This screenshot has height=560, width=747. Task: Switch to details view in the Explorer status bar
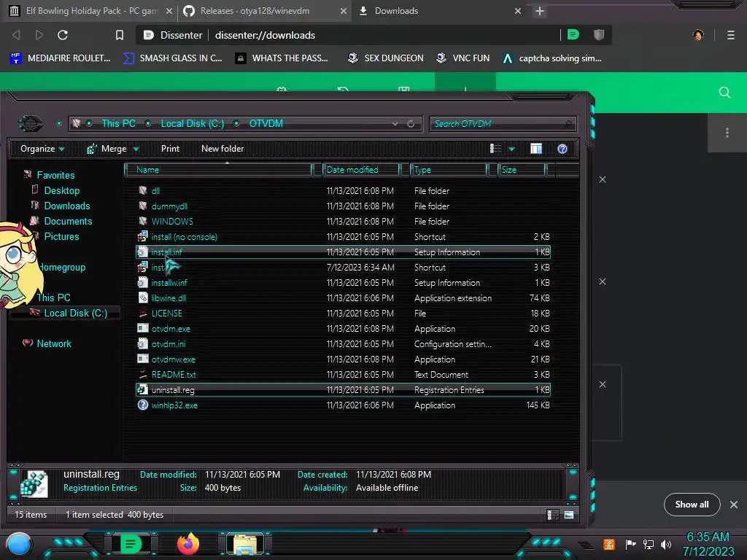click(x=553, y=515)
